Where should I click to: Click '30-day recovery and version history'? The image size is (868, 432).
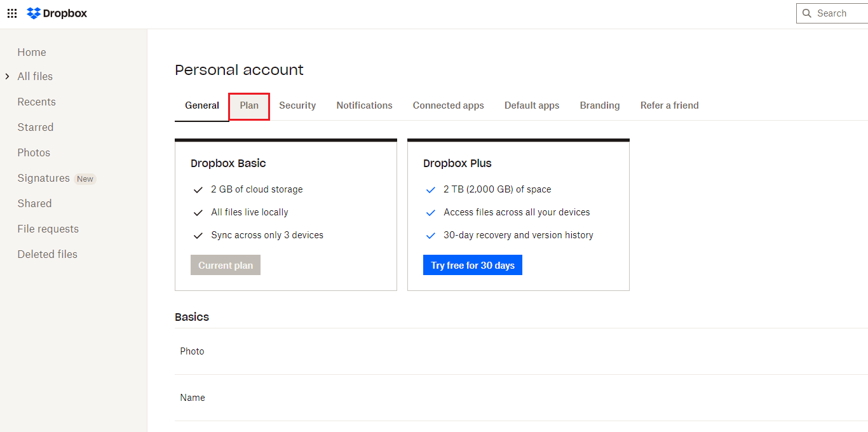pyautogui.click(x=519, y=235)
